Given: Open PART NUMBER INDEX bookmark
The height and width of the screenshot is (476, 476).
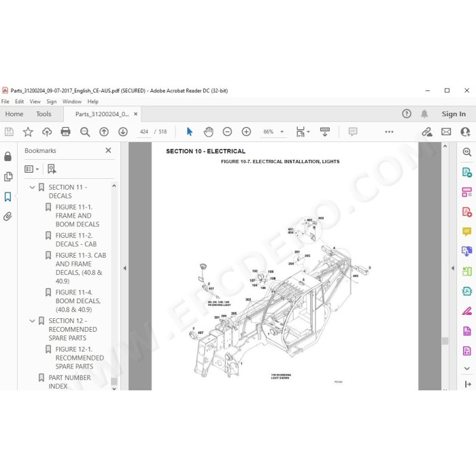Looking at the screenshot, I should (x=69, y=382).
